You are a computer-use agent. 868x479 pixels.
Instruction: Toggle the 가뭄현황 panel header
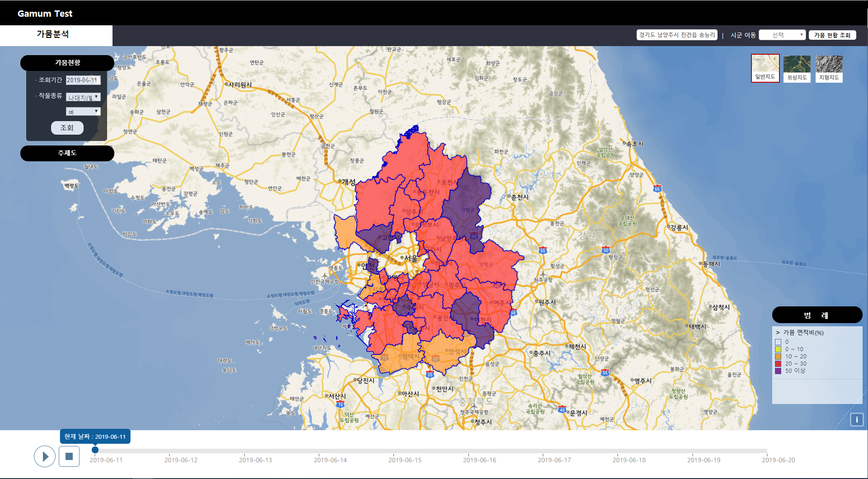(67, 63)
